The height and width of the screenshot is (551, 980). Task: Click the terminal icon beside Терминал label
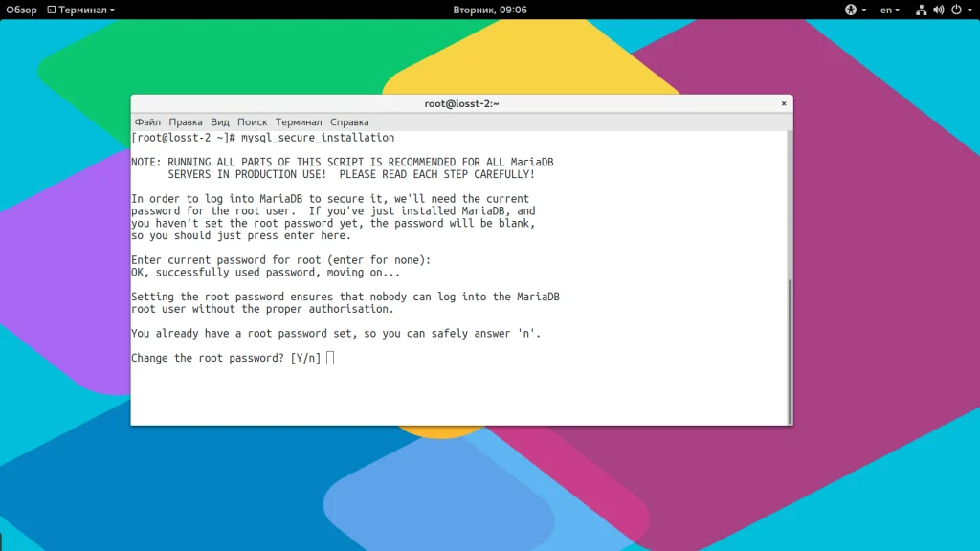(52, 10)
